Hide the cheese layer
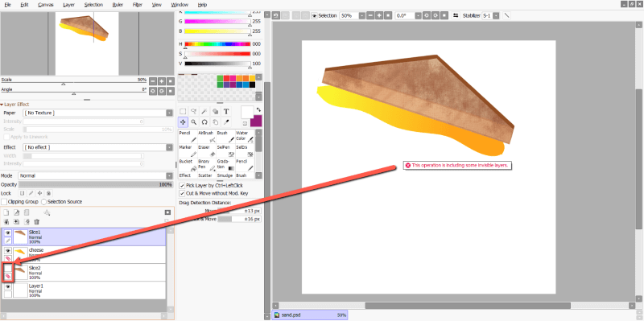Image resolution: width=644 pixels, height=321 pixels. [8, 250]
